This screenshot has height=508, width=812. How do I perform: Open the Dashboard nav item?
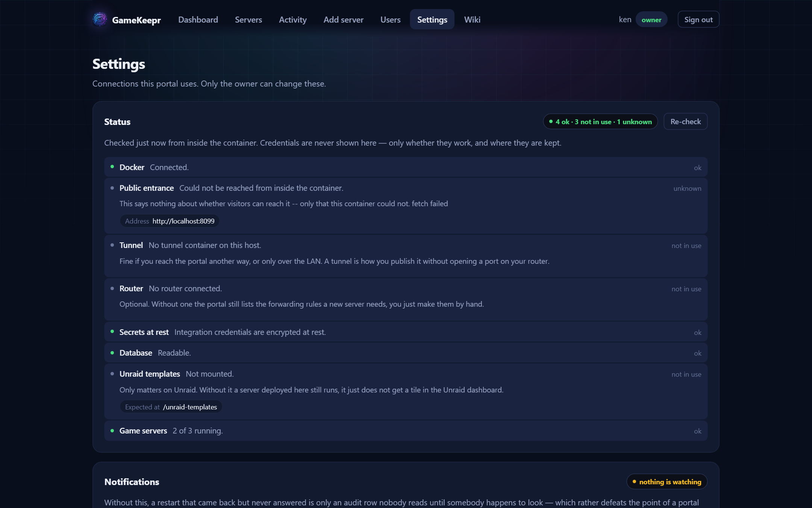pos(198,20)
